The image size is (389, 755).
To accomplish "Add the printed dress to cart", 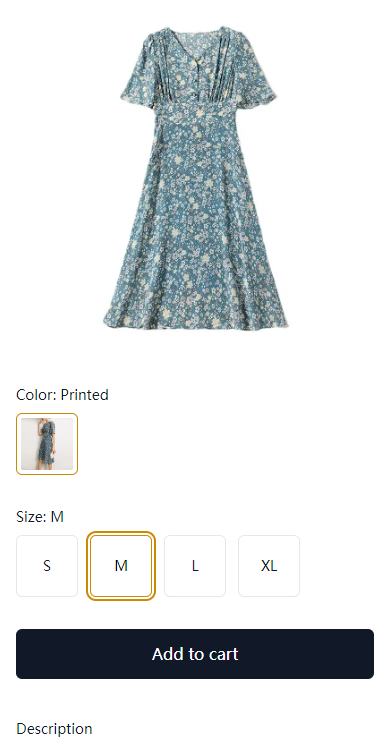I will 195,653.
